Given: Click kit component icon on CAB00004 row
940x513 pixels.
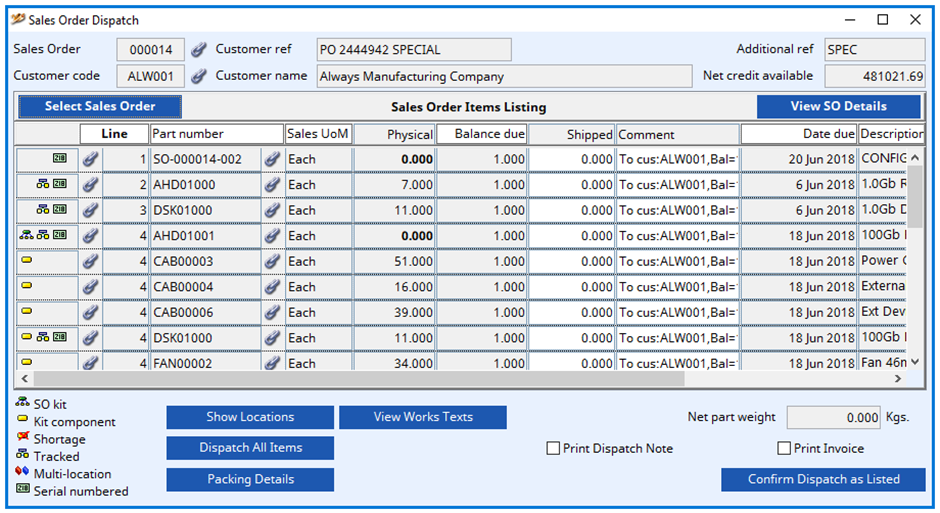Looking at the screenshot, I should tap(28, 287).
